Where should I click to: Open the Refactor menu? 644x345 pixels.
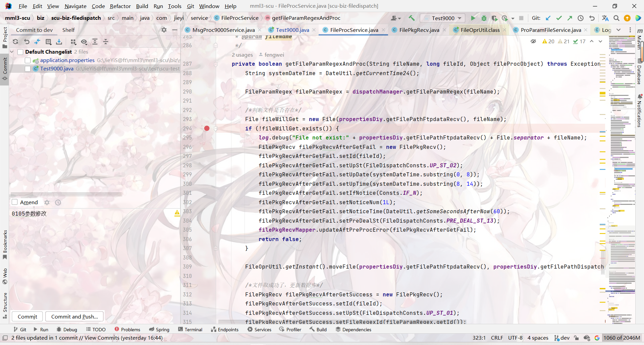(120, 6)
